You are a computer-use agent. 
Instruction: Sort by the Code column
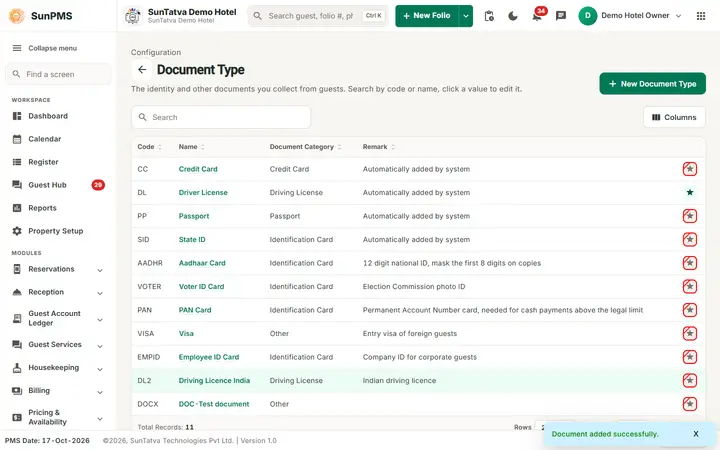(149, 147)
